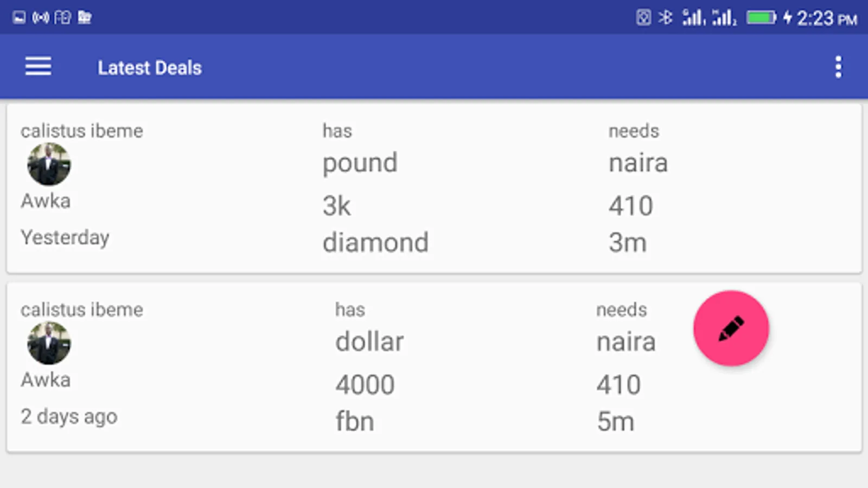Tap calistus ibeme name on pound deal
The width and height of the screenshot is (868, 488).
pos(82,131)
